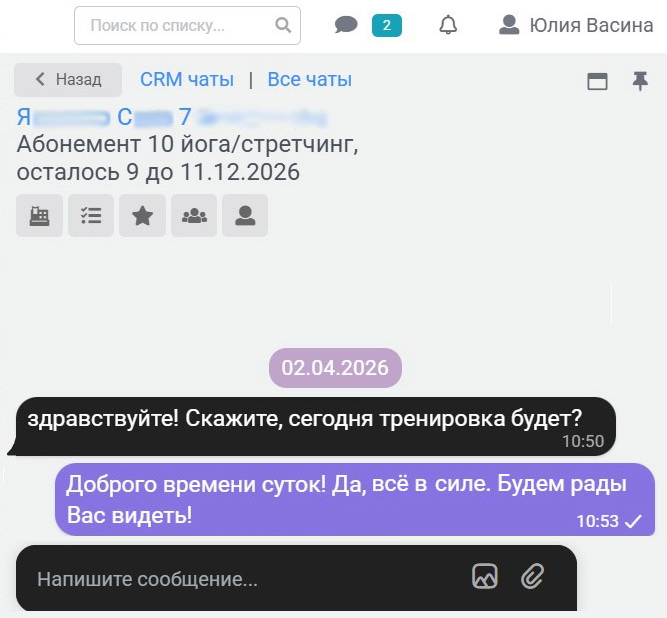Open messages via the chat bubble icon
Screen dimensions: 667x618
click(346, 25)
